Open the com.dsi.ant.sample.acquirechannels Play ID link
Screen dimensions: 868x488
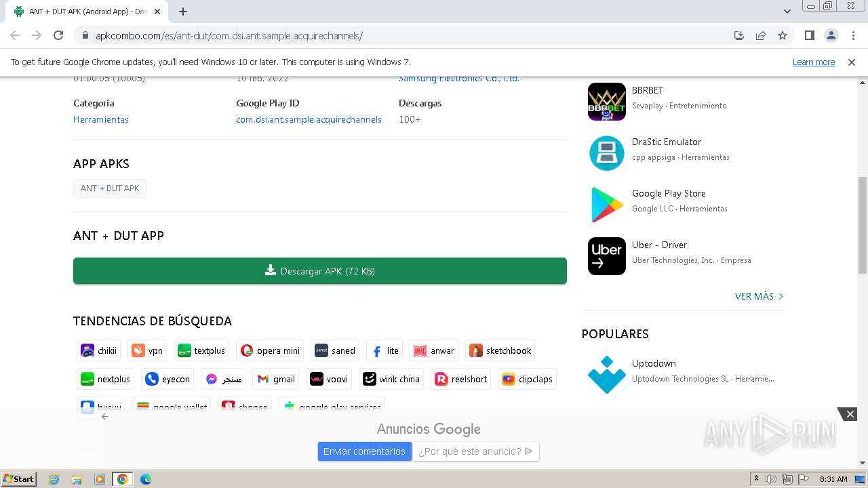pyautogui.click(x=309, y=119)
